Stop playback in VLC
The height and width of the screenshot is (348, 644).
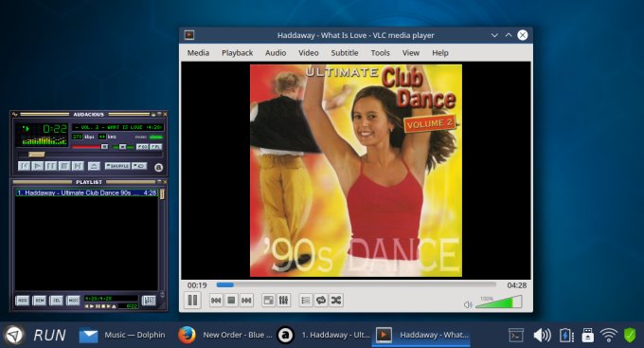pos(231,301)
